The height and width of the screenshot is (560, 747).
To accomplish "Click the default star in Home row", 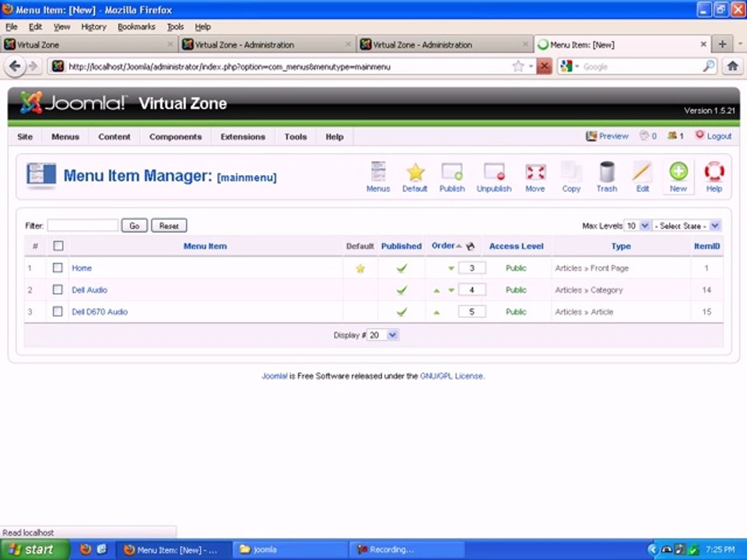I will pos(360,268).
